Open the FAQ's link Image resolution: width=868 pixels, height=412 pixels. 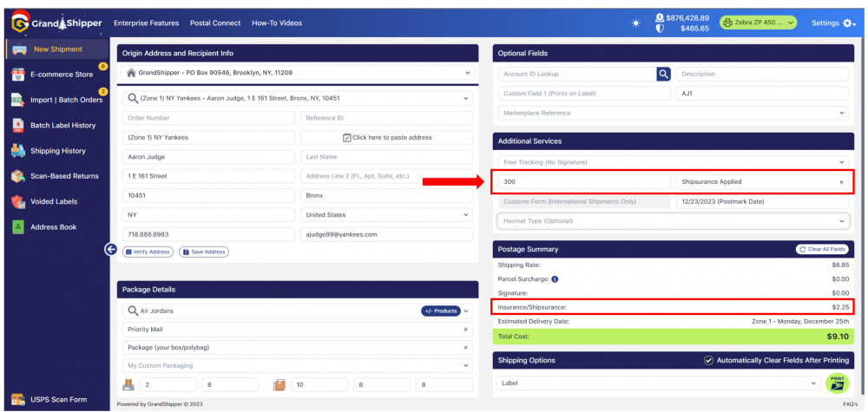(851, 404)
